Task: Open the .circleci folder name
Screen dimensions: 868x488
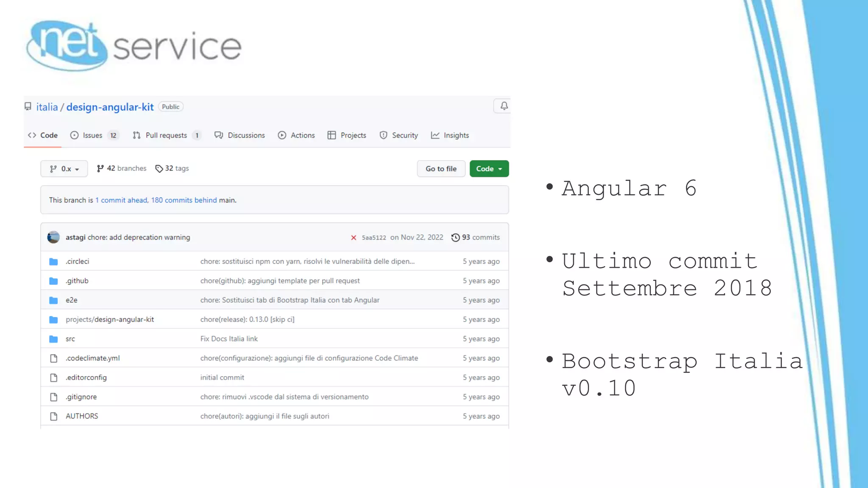Action: (x=77, y=261)
